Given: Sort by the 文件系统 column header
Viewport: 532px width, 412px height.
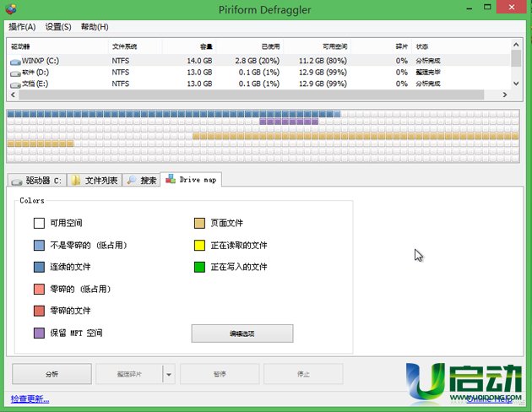Looking at the screenshot, I should coord(135,46).
